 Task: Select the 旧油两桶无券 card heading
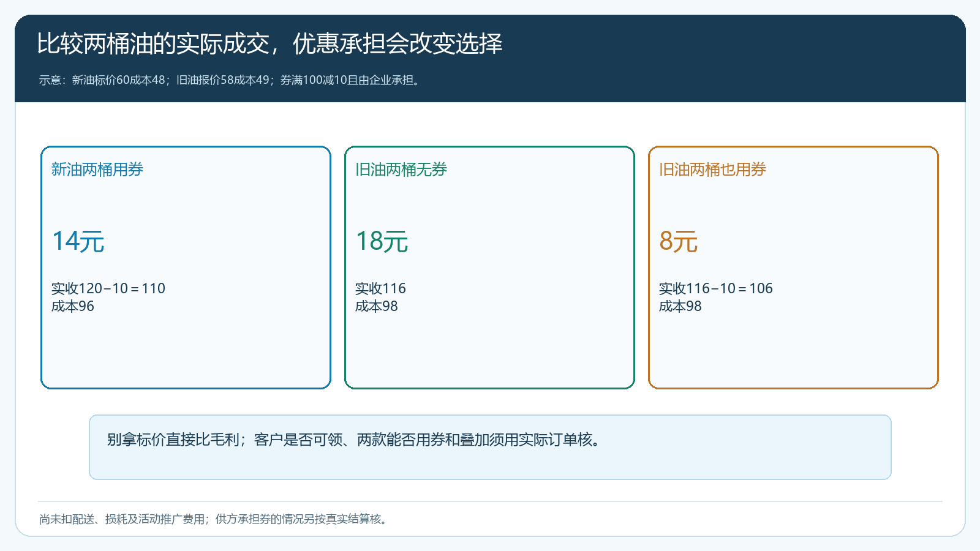click(401, 170)
